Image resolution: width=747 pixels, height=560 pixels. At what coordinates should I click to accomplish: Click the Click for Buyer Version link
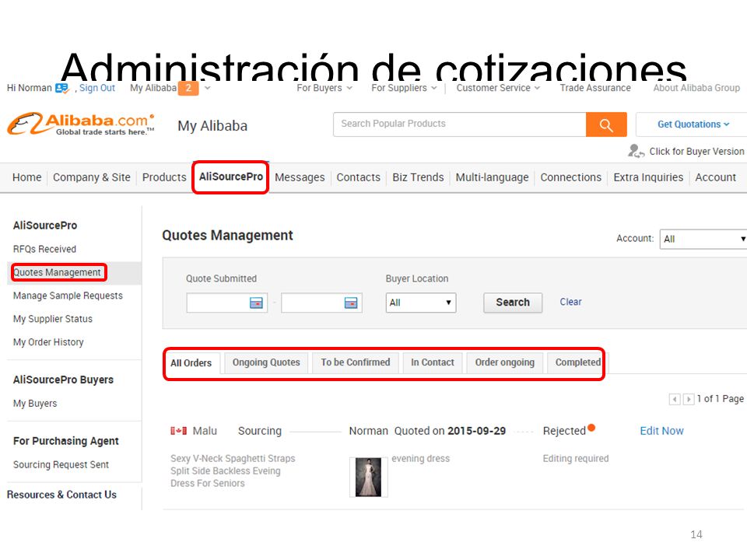pos(696,152)
